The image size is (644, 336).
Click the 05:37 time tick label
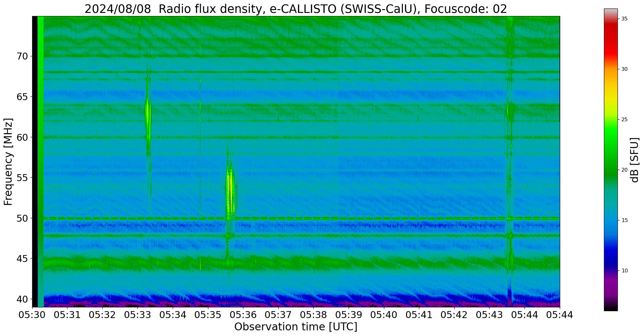pyautogui.click(x=278, y=314)
